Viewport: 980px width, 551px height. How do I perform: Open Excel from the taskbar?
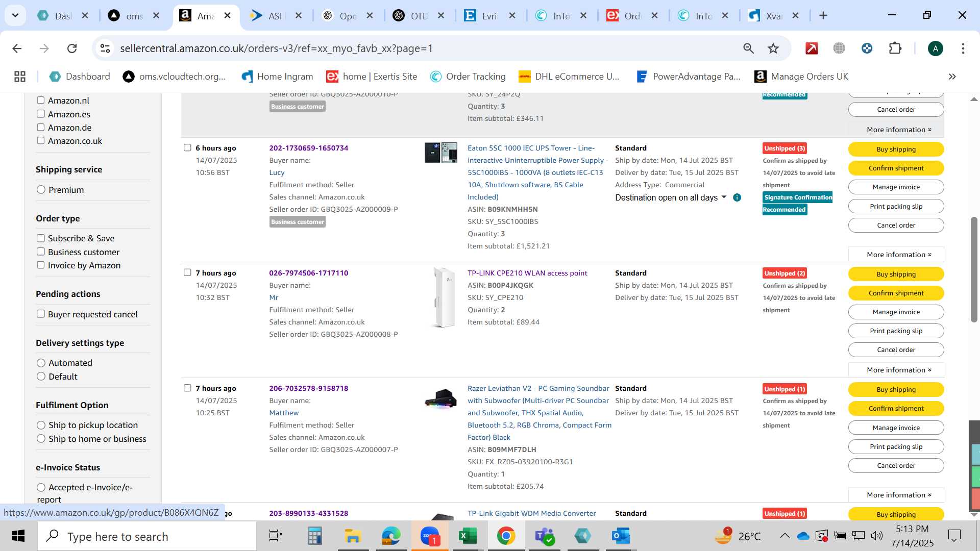468,536
